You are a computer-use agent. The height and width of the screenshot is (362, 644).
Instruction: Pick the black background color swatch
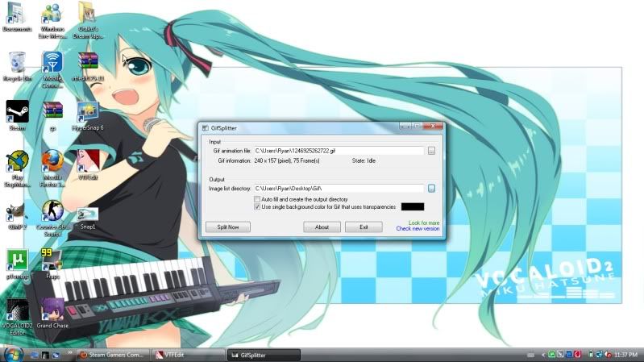[412, 207]
